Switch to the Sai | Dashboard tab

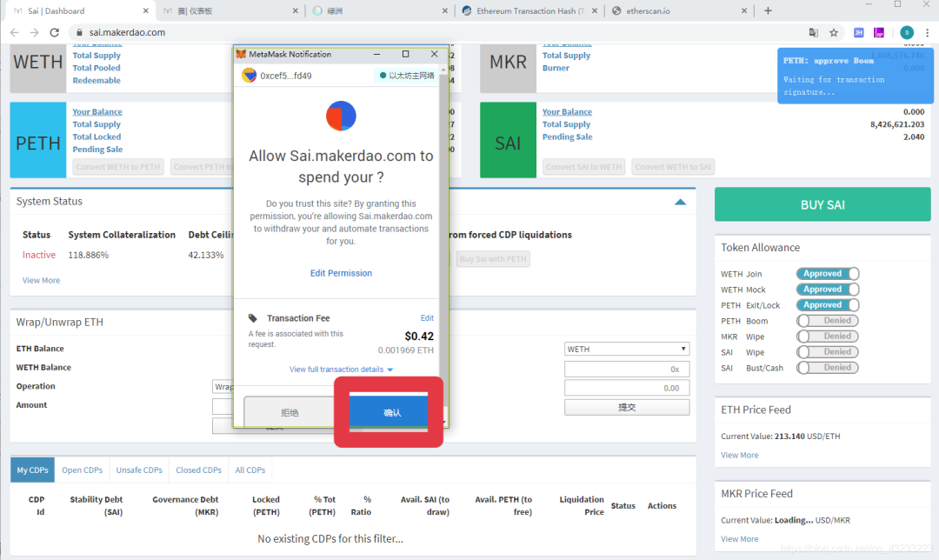pos(79,10)
